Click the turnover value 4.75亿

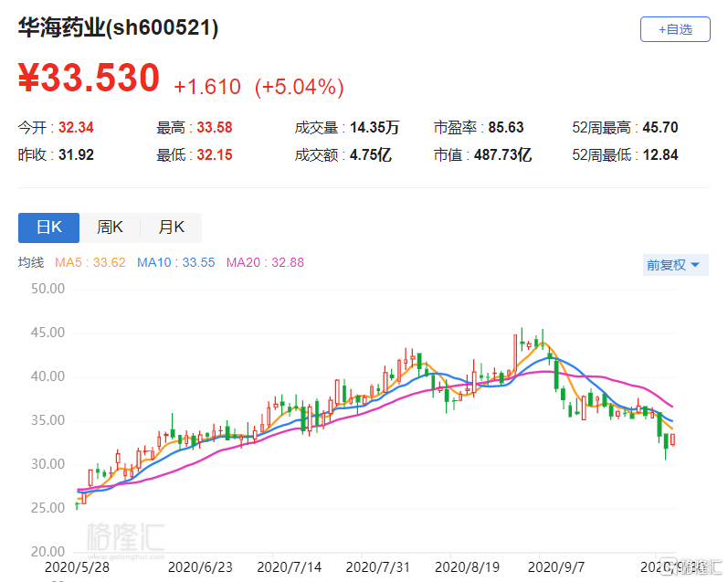(371, 154)
